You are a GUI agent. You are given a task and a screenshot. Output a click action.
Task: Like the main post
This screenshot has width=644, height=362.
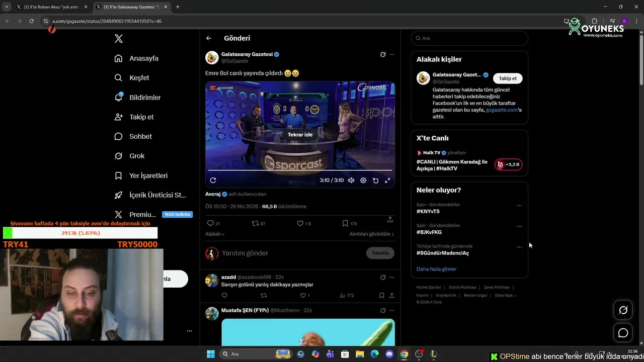tap(303, 223)
